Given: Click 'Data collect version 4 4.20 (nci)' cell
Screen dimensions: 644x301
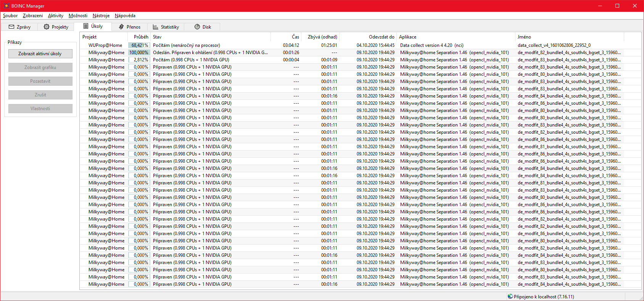Looking at the screenshot, I should (x=431, y=45).
